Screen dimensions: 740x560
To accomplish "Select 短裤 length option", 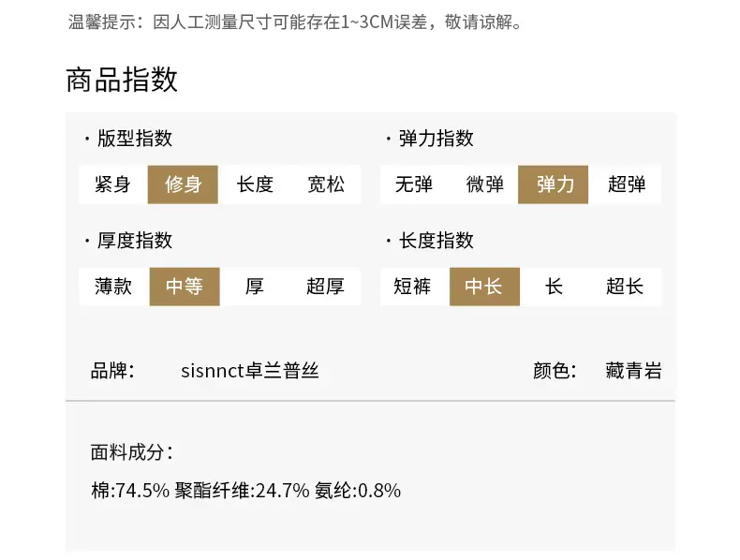I will click(412, 287).
